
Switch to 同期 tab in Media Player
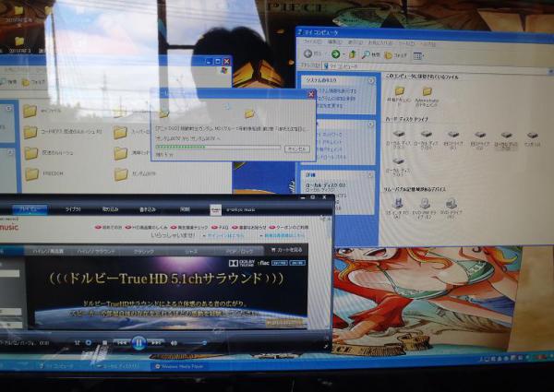186,209
